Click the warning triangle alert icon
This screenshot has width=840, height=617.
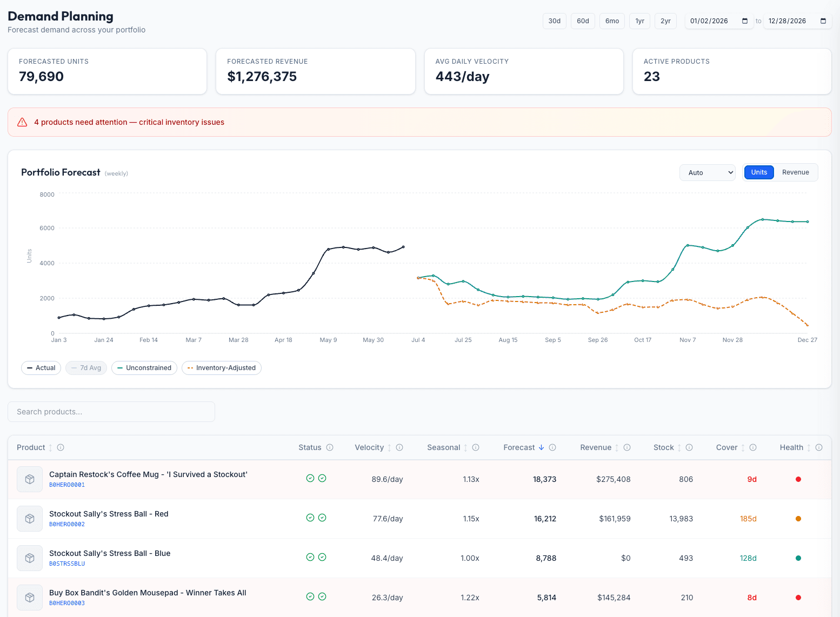(22, 122)
